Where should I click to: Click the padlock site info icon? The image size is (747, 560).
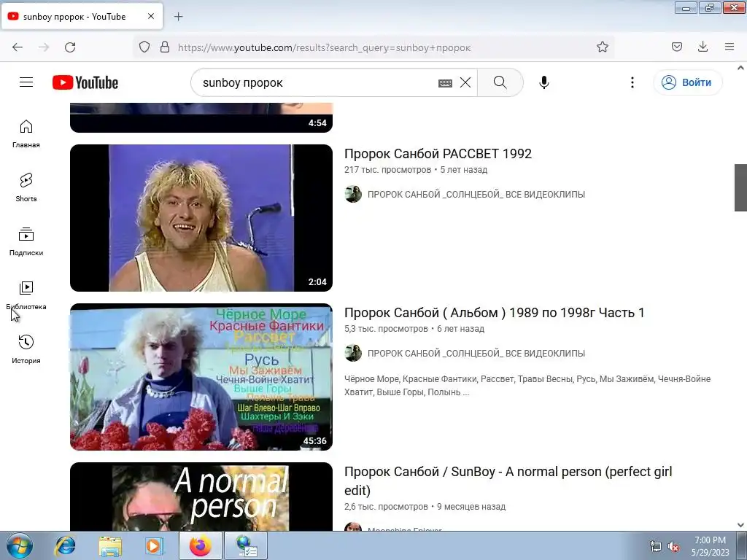pos(165,47)
